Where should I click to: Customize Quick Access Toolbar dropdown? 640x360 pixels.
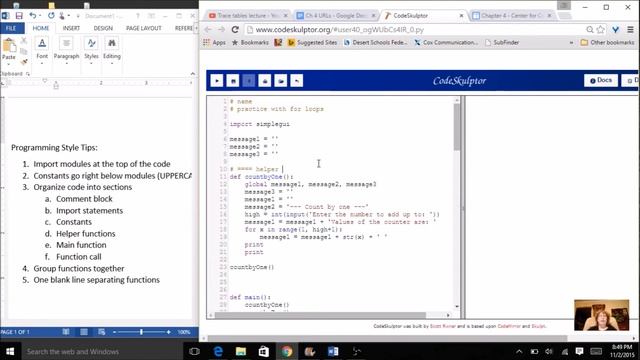pyautogui.click(x=78, y=16)
